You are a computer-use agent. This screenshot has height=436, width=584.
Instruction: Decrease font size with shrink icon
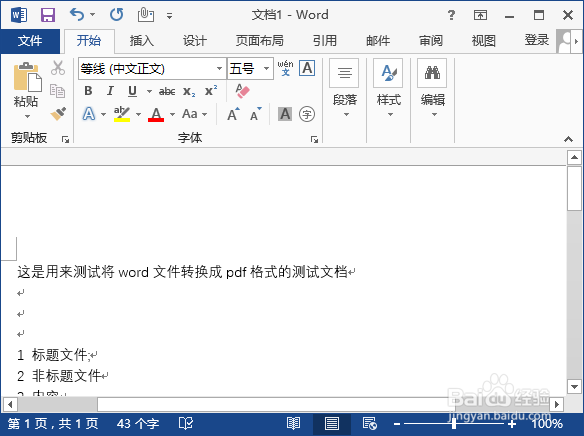pyautogui.click(x=256, y=114)
